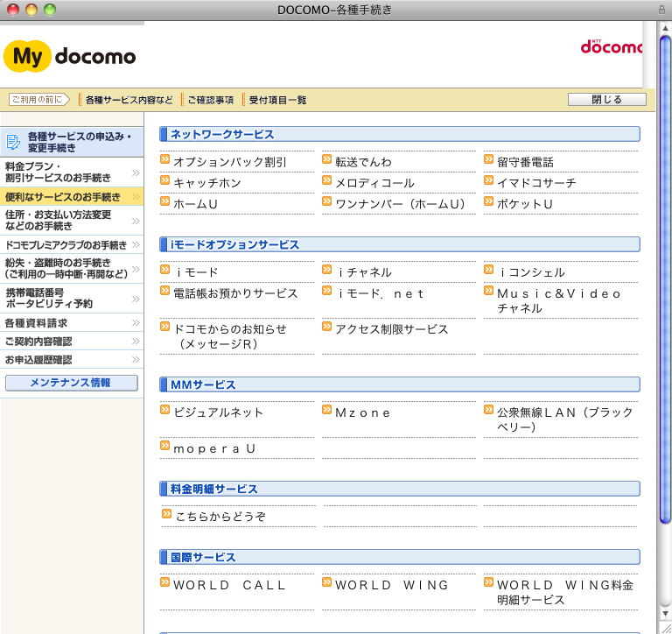
Task: Click orange arrow icon beside Mzone
Action: pos(327,410)
